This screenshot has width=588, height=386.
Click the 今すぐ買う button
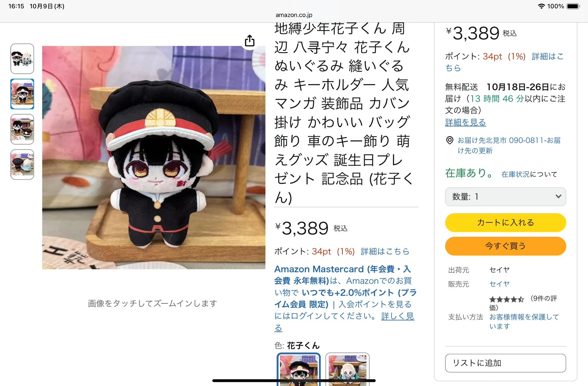pyautogui.click(x=505, y=246)
